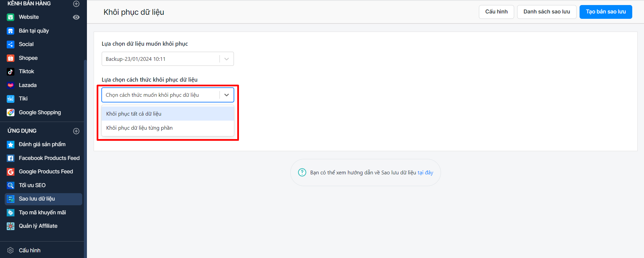Viewport: 644px width, 258px height.
Task: Open Quản lý Affiliate app
Action: pos(38,226)
